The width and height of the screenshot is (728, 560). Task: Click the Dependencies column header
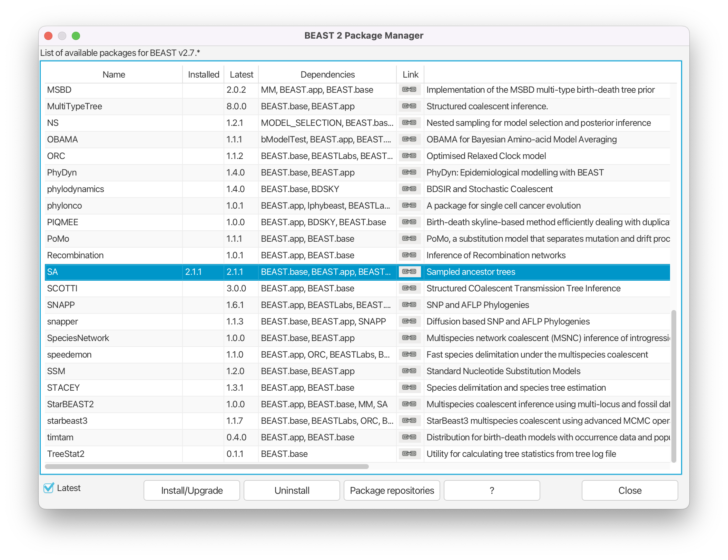point(327,74)
